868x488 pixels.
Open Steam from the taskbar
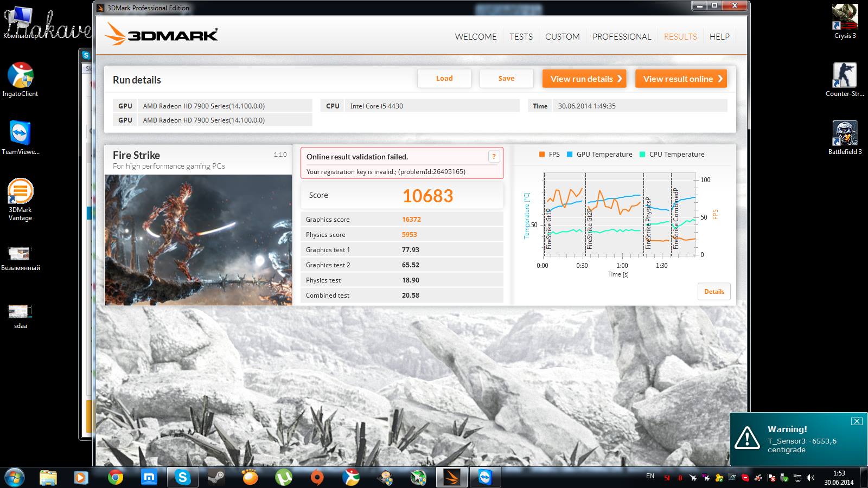tap(216, 478)
